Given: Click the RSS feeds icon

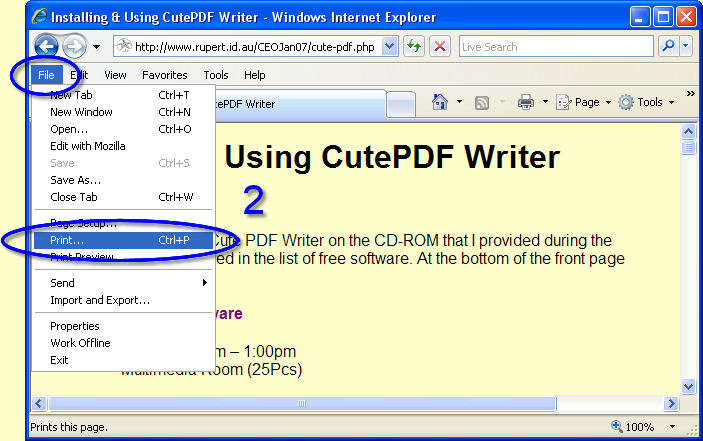Looking at the screenshot, I should [x=482, y=103].
